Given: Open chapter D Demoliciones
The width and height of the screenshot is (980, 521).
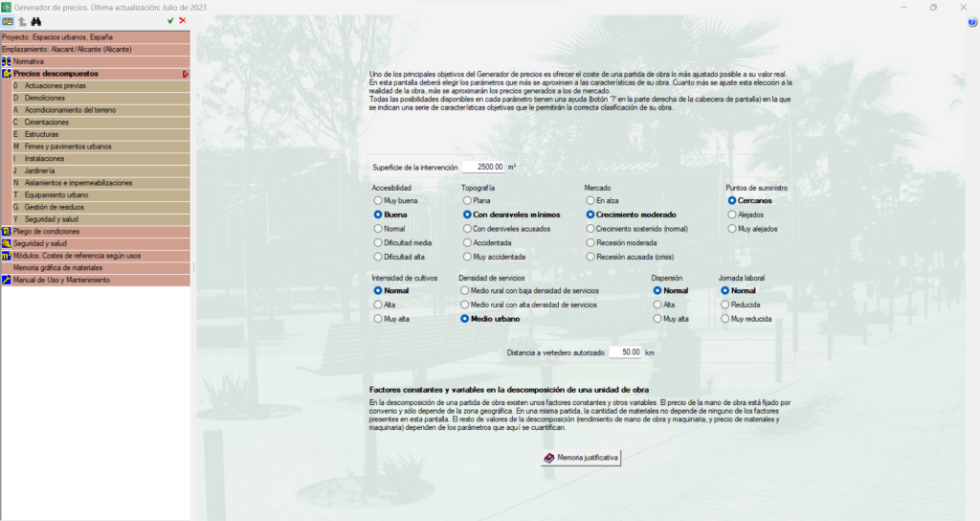Looking at the screenshot, I should (x=101, y=99).
